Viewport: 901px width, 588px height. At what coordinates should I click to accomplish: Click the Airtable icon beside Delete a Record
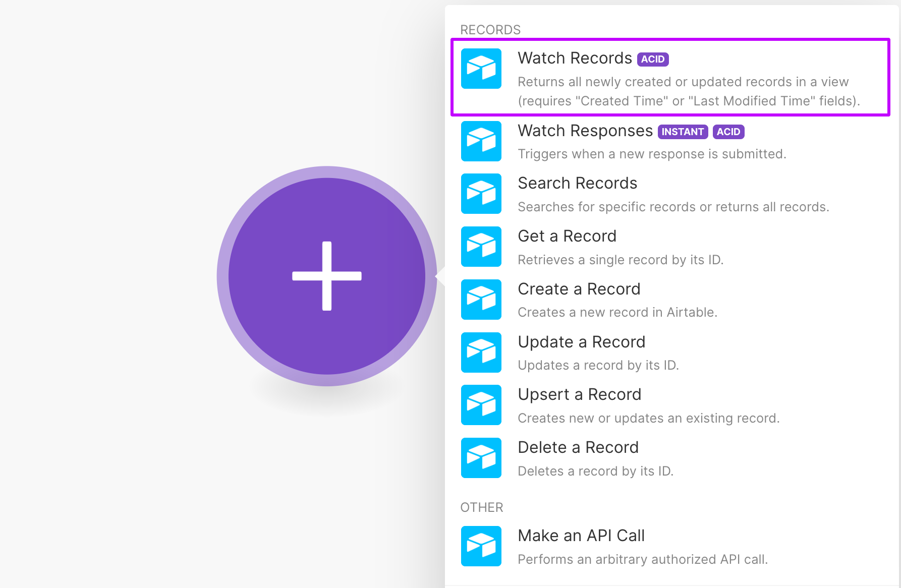click(481, 458)
